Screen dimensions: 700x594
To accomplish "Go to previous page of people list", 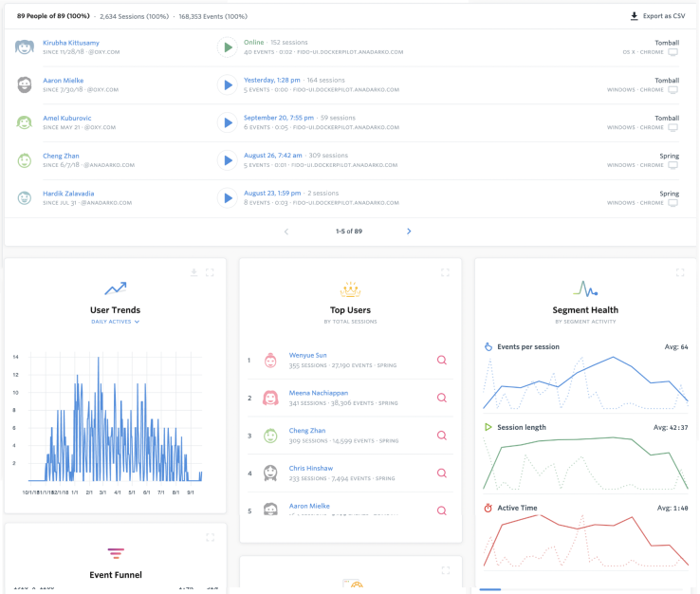I will pyautogui.click(x=286, y=231).
